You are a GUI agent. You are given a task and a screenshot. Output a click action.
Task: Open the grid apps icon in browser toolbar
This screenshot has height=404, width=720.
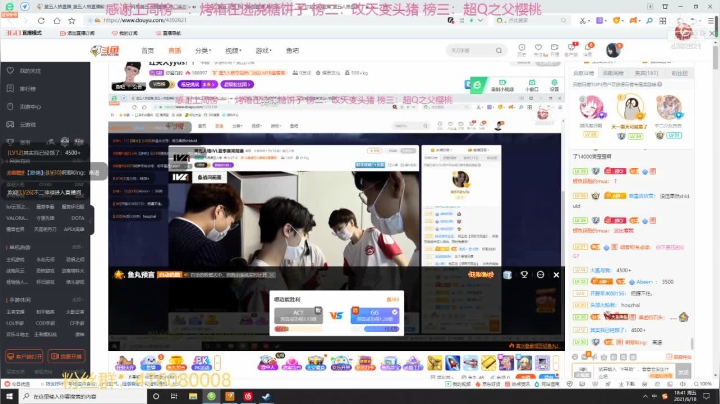click(x=663, y=21)
